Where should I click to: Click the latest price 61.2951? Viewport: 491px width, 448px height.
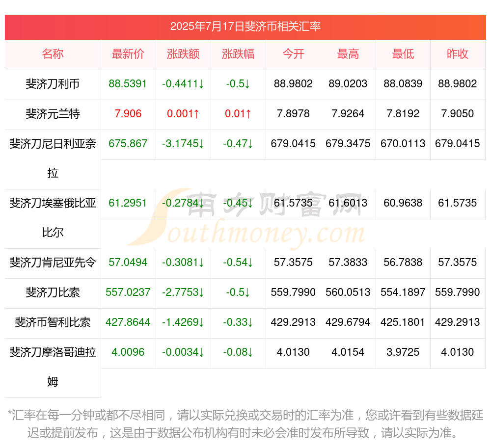pos(128,203)
